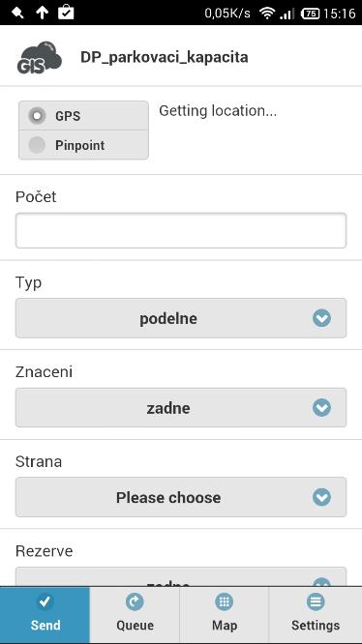Tap the Wi-Fi icon in status bar
362x644 pixels.
(x=267, y=14)
